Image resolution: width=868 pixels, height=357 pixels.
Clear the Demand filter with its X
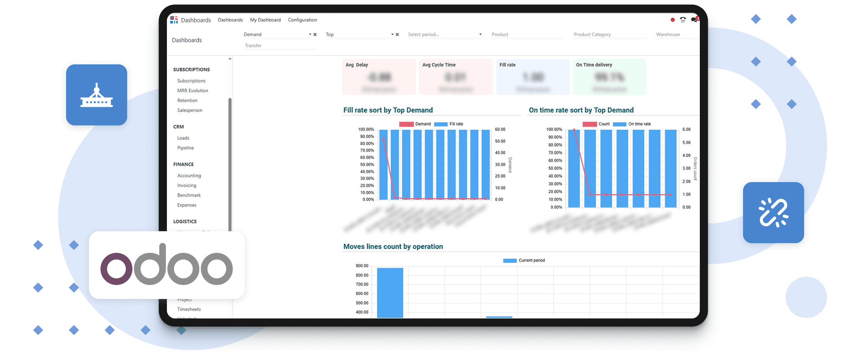tap(315, 35)
